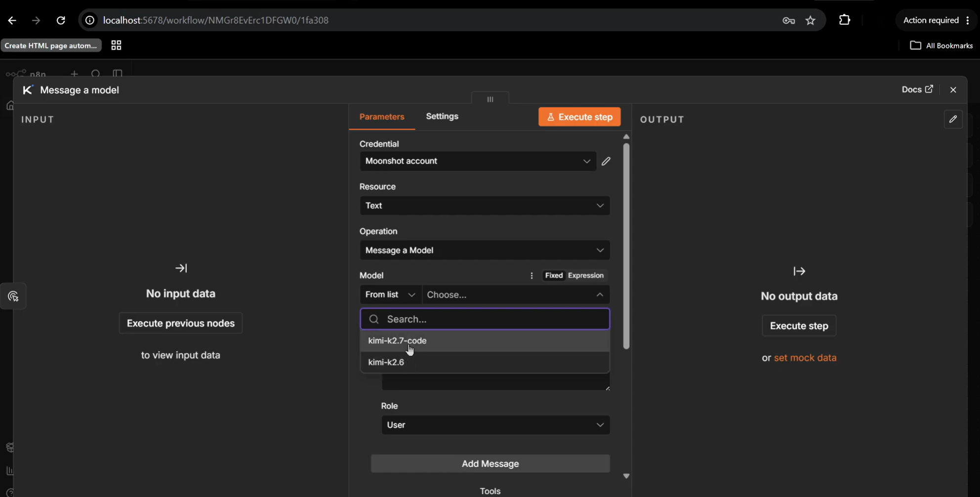Screen dimensions: 980x497
Task: Edit the Moonshot account credential
Action: (606, 161)
